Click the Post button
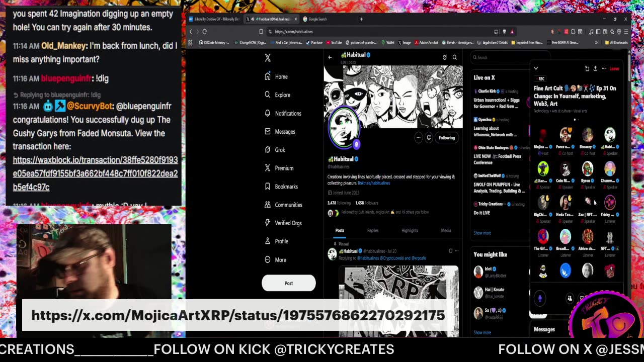The height and width of the screenshot is (362, 644). coord(288,283)
